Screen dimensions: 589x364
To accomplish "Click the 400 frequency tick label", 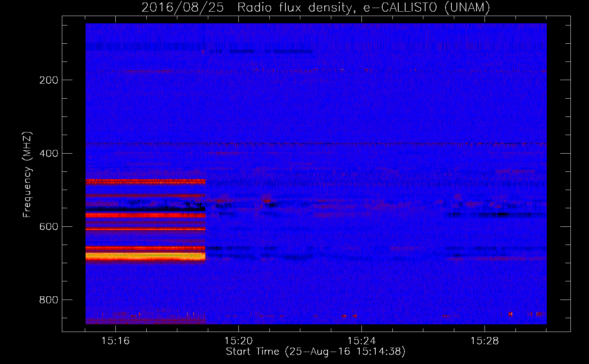I will click(49, 153).
